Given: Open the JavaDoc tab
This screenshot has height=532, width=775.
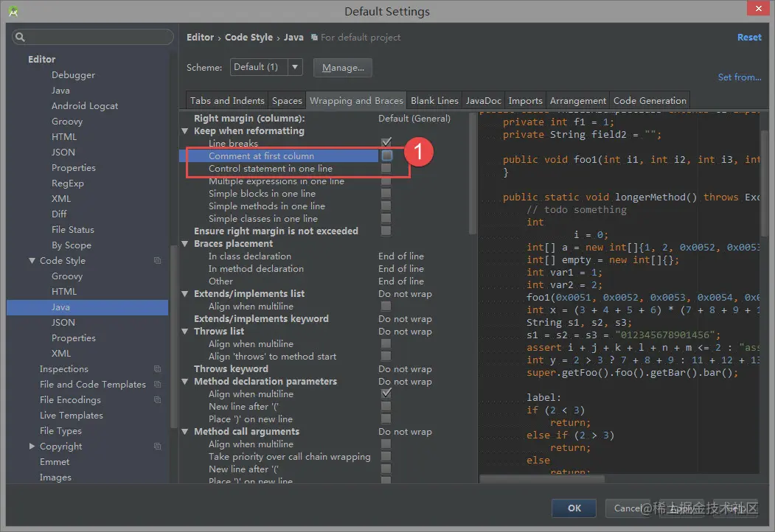Looking at the screenshot, I should coord(484,100).
